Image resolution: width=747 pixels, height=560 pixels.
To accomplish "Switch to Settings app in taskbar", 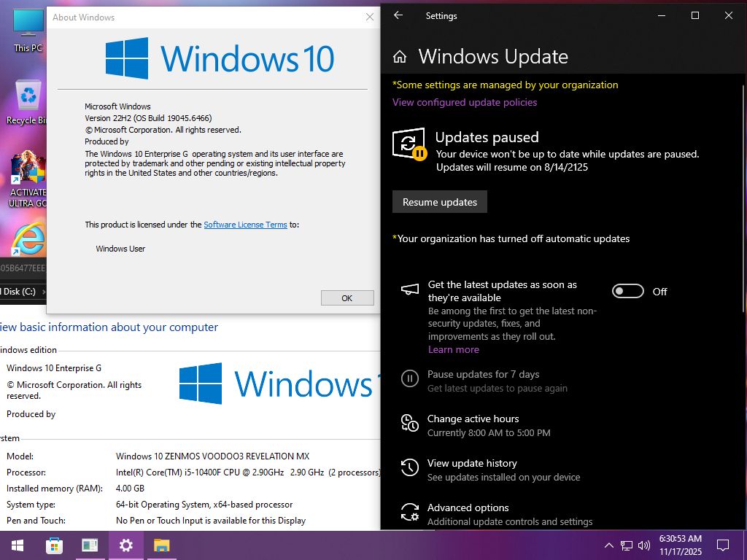I will pyautogui.click(x=125, y=545).
